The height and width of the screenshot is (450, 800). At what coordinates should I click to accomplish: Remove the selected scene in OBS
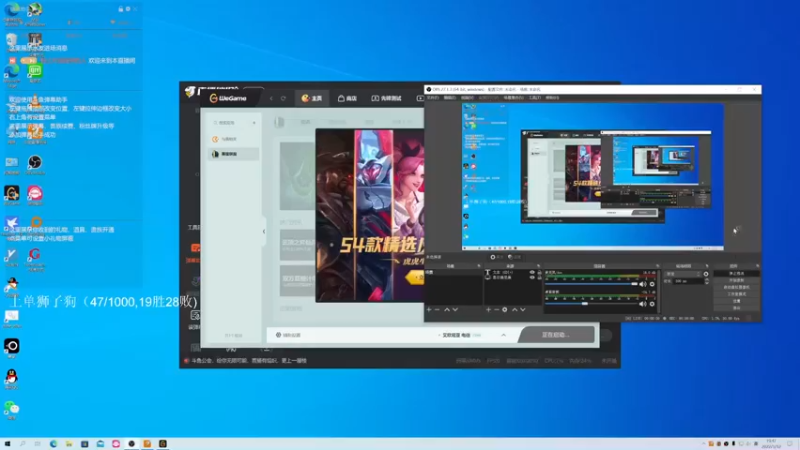tap(437, 310)
